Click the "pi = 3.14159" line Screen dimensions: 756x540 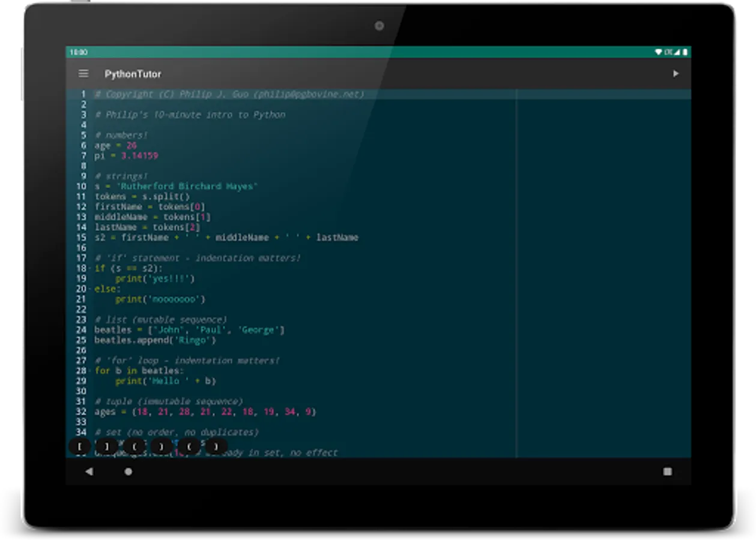pyautogui.click(x=127, y=155)
